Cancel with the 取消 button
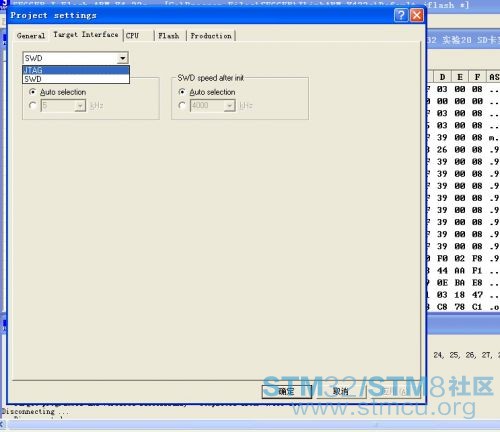500x432 pixels. pyautogui.click(x=341, y=391)
